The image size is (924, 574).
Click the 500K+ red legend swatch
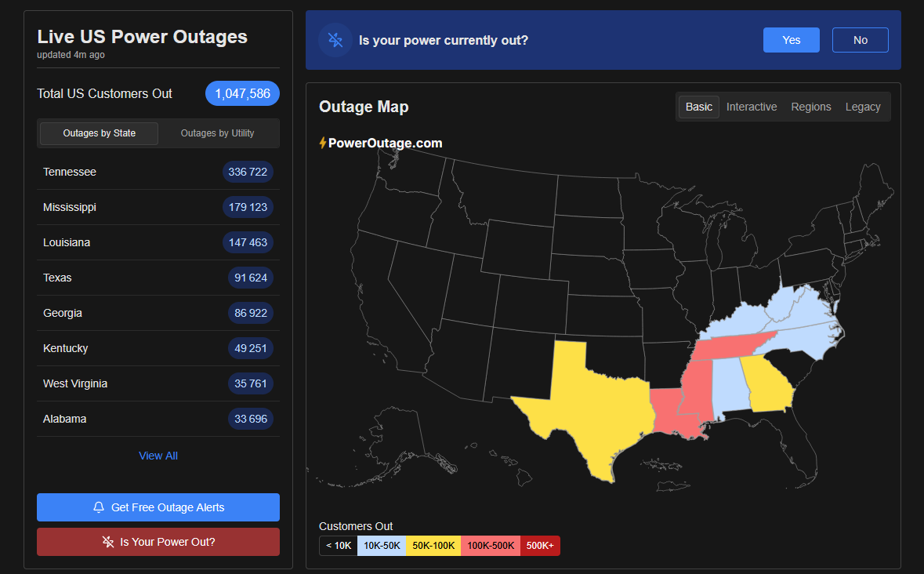[x=540, y=546]
